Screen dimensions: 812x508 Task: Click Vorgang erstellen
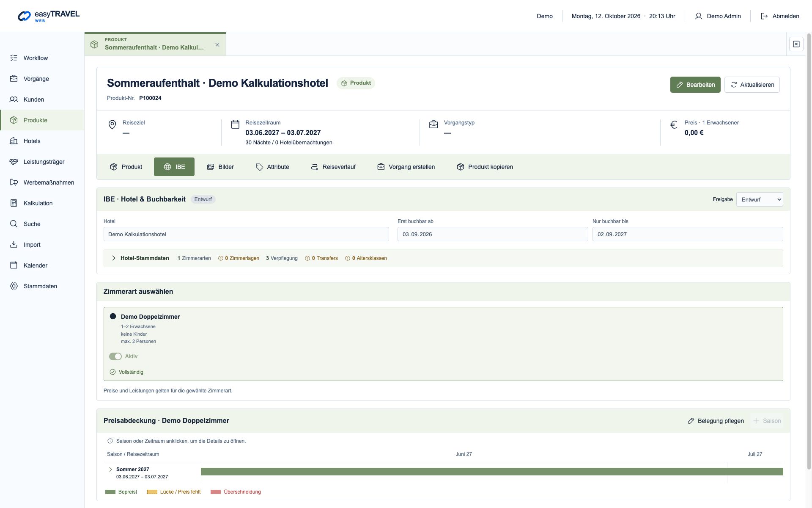[x=406, y=167]
